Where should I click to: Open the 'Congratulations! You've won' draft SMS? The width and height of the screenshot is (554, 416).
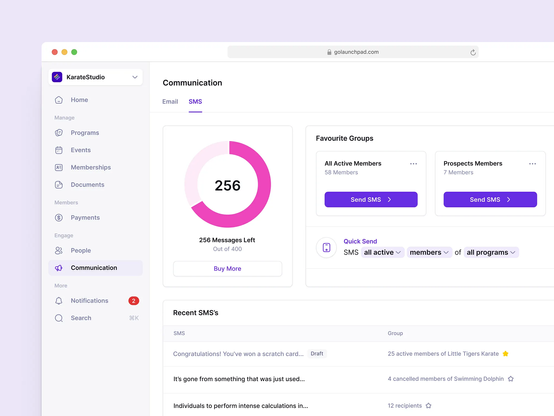238,354
